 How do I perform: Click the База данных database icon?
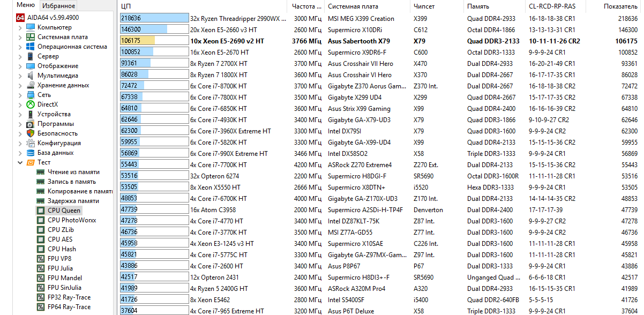[x=31, y=153]
